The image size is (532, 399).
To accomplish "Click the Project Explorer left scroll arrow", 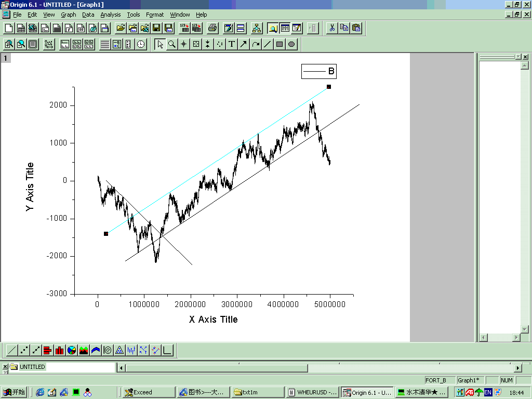I will [x=121, y=368].
